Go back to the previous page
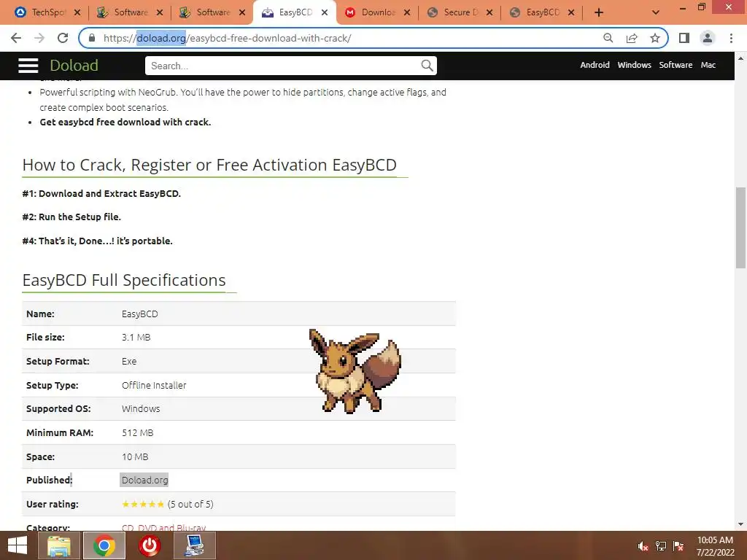The image size is (747, 560). pyautogui.click(x=16, y=38)
